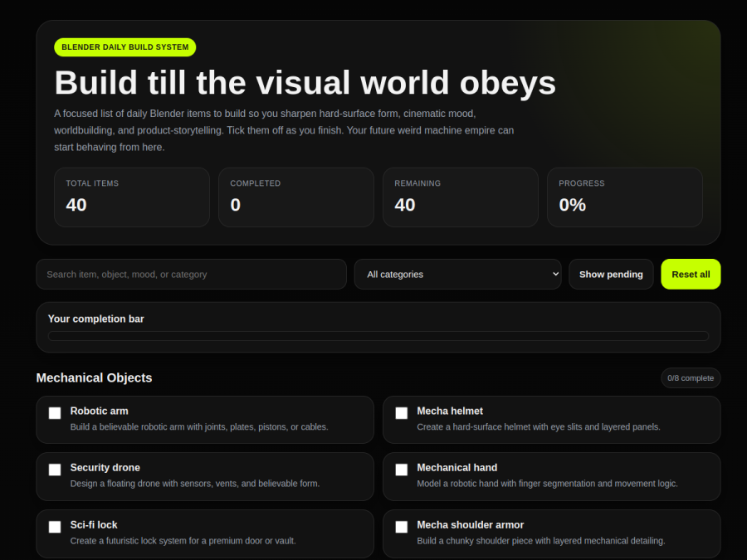Click the Build till the visual world obeys heading

click(x=305, y=83)
